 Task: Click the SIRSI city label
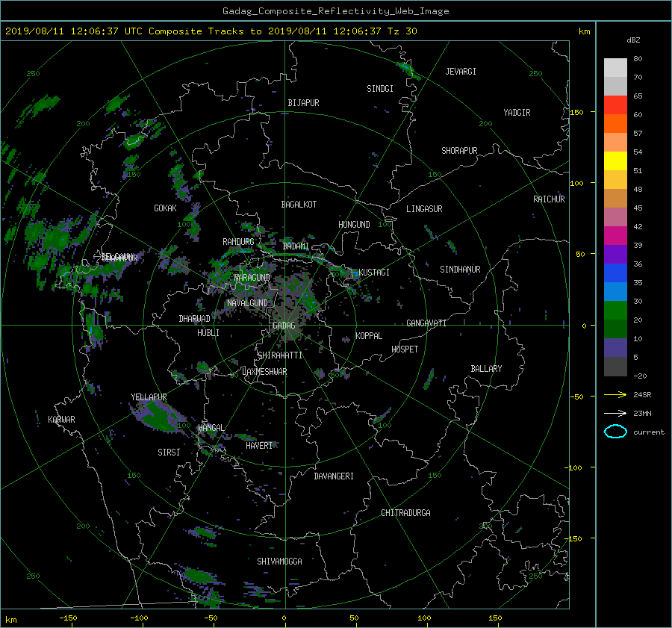pos(169,453)
